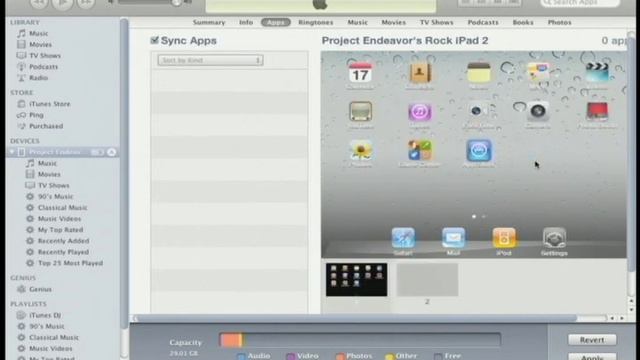
Task: Click the Revert button
Action: point(592,340)
